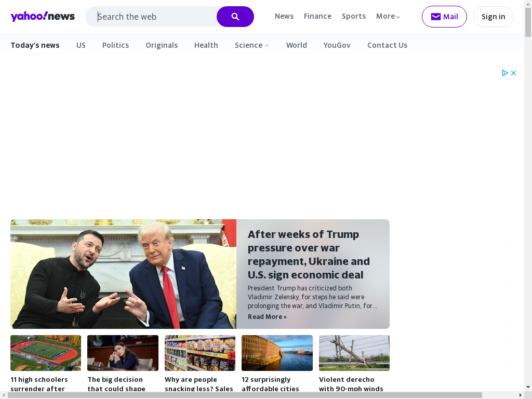Open The big decision story headline

(x=116, y=384)
